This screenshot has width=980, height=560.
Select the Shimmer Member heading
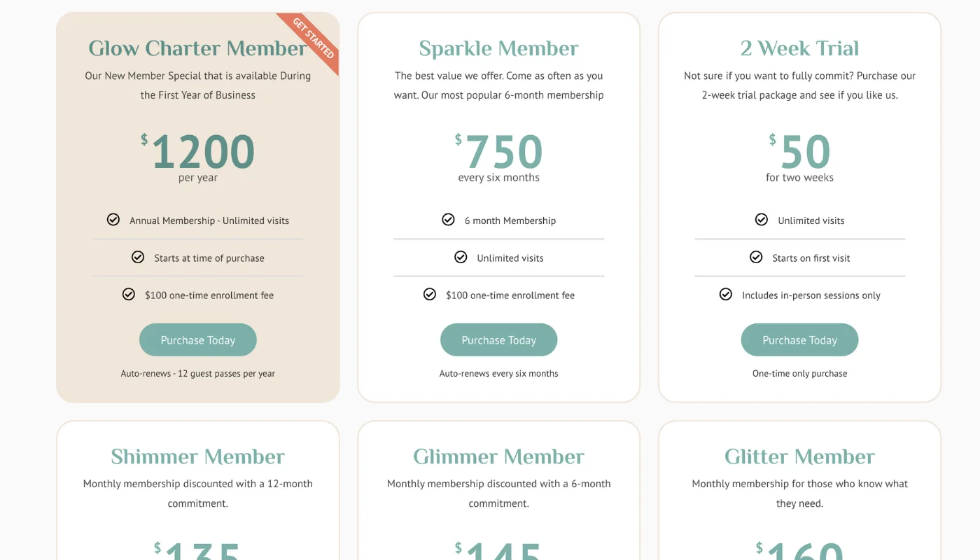coord(197,456)
